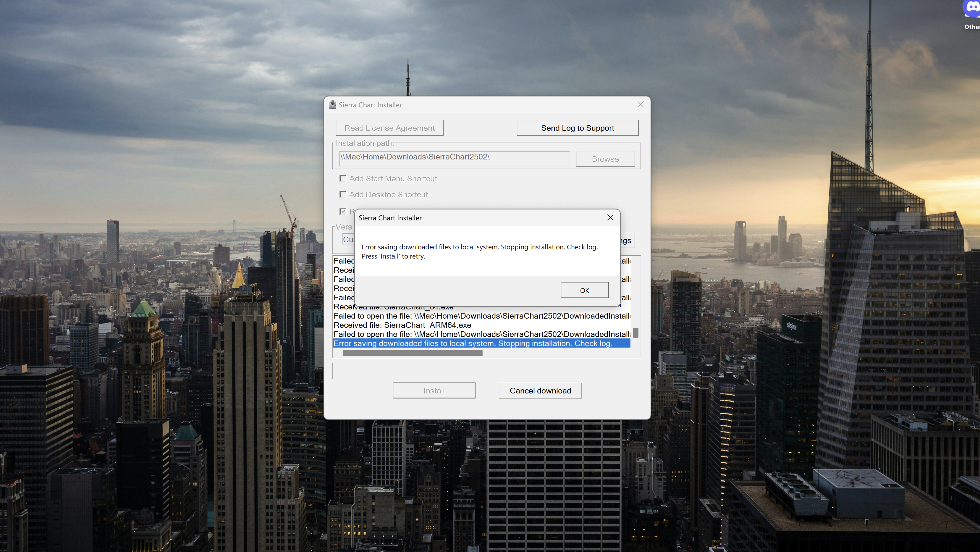
Task: Click the Install button
Action: (434, 390)
